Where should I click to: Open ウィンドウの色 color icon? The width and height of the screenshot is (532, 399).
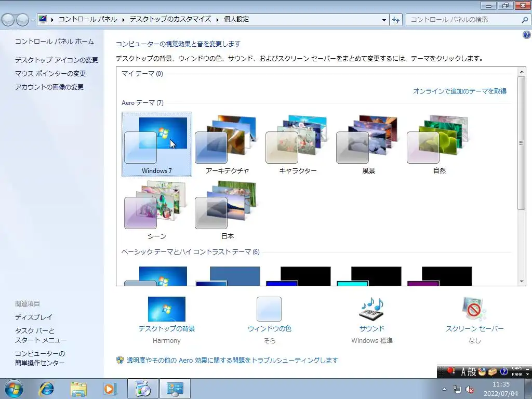tap(269, 309)
